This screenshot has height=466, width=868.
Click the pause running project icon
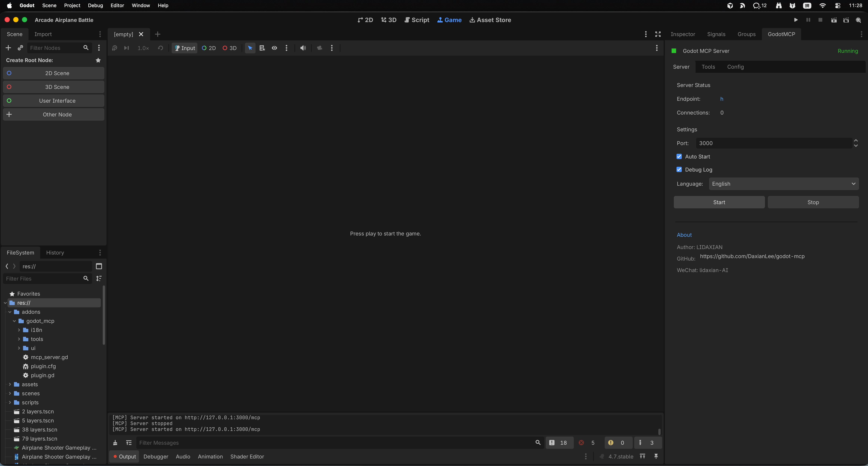tap(808, 20)
